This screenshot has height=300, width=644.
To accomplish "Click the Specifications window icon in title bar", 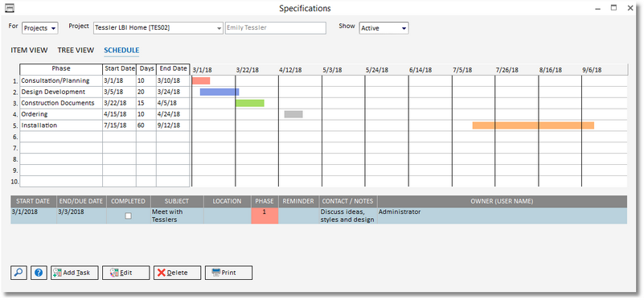I will point(9,8).
